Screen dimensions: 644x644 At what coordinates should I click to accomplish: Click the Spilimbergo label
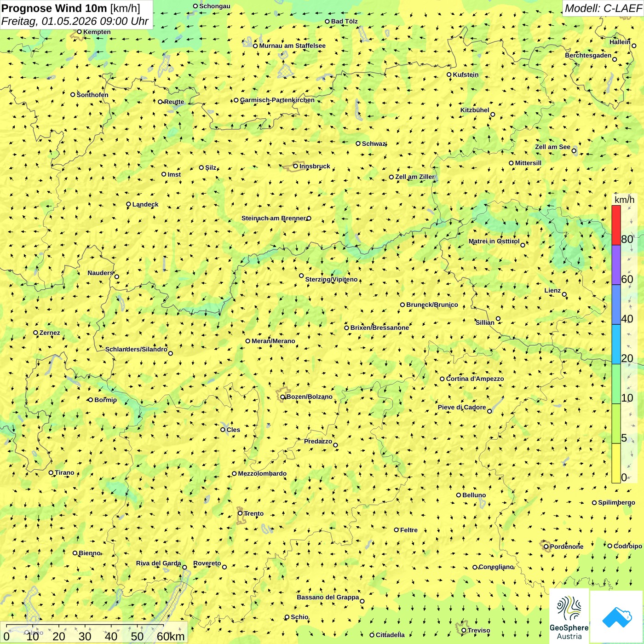point(616,502)
